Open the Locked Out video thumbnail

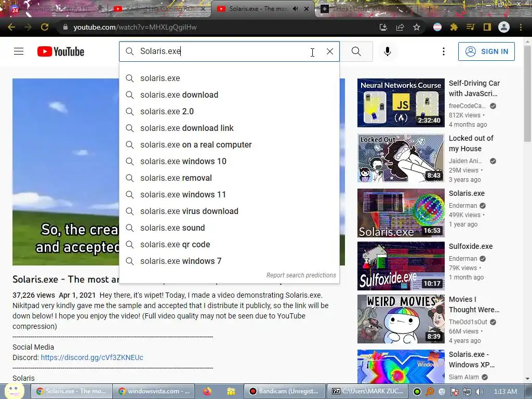(x=401, y=158)
